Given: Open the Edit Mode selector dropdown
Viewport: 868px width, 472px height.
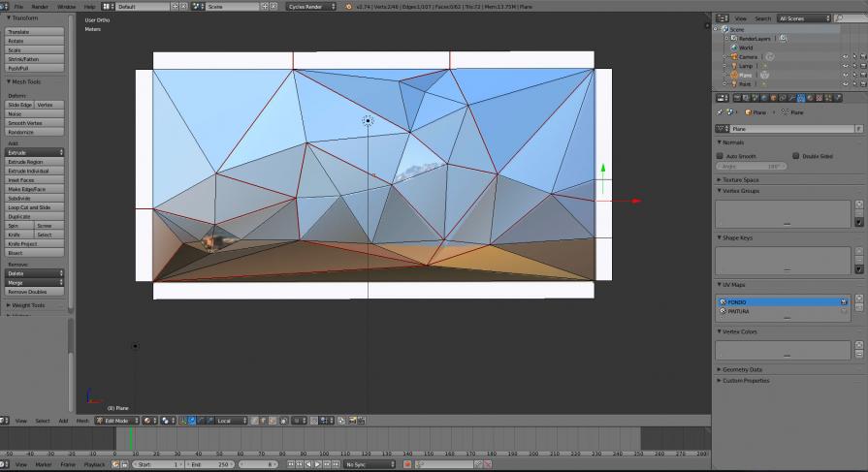Looking at the screenshot, I should click(x=116, y=421).
